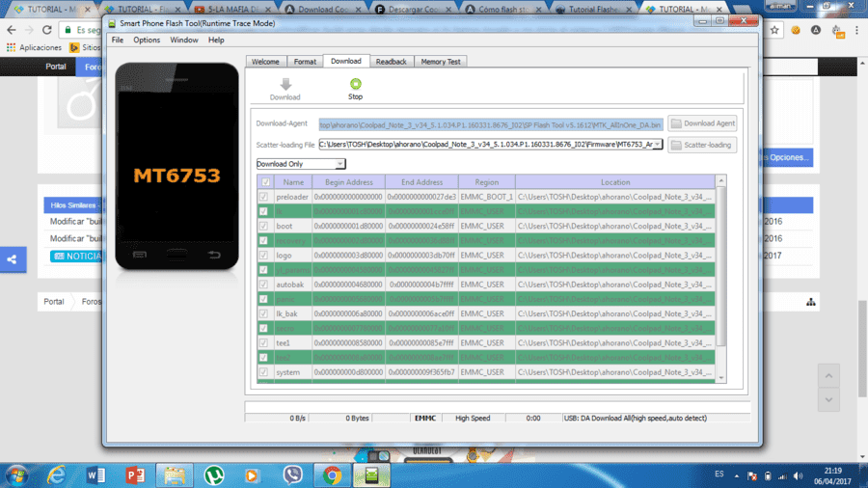Click the volume speaker tray icon

click(798, 475)
